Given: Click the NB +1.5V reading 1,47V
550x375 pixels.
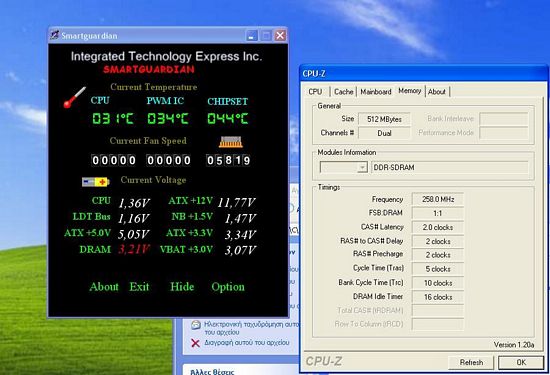Looking at the screenshot, I should pos(241,219).
